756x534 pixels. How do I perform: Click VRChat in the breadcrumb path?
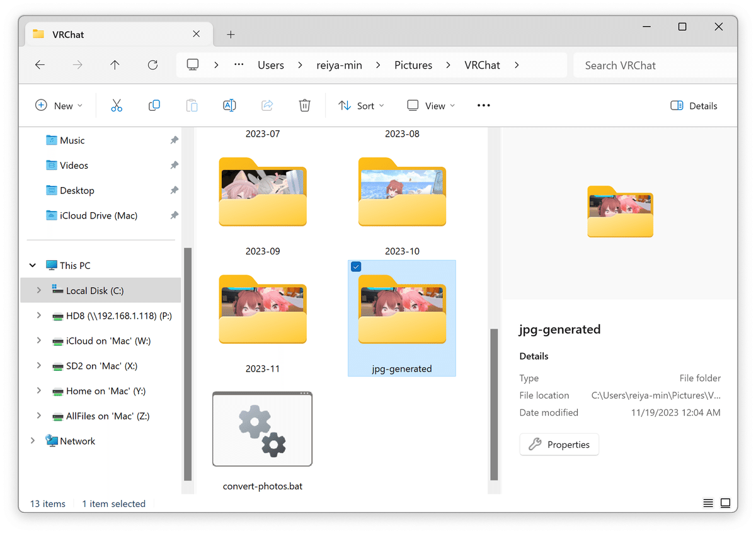click(x=482, y=65)
